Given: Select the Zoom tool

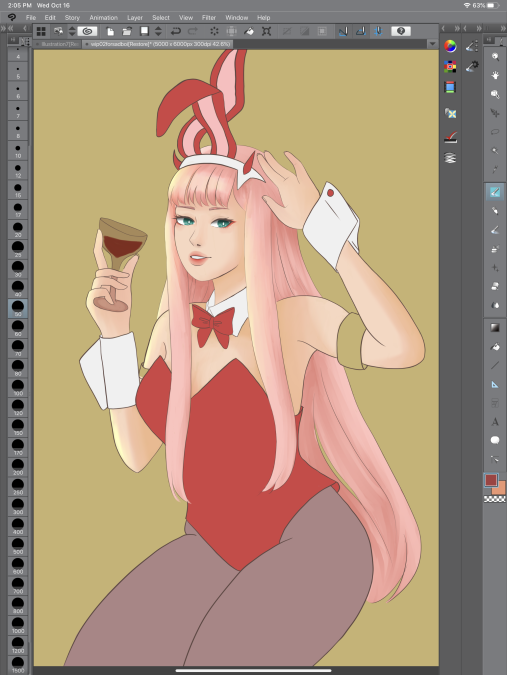Looking at the screenshot, I should pyautogui.click(x=495, y=57).
